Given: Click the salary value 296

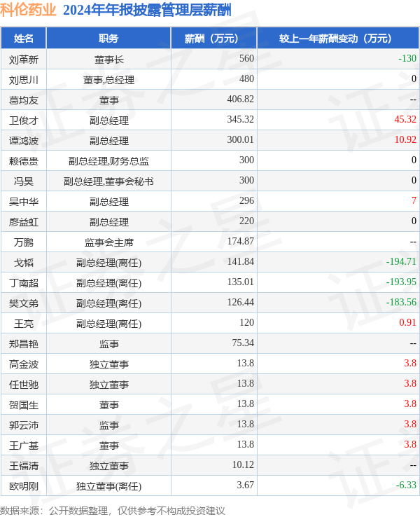Looking at the screenshot, I should click(246, 201).
